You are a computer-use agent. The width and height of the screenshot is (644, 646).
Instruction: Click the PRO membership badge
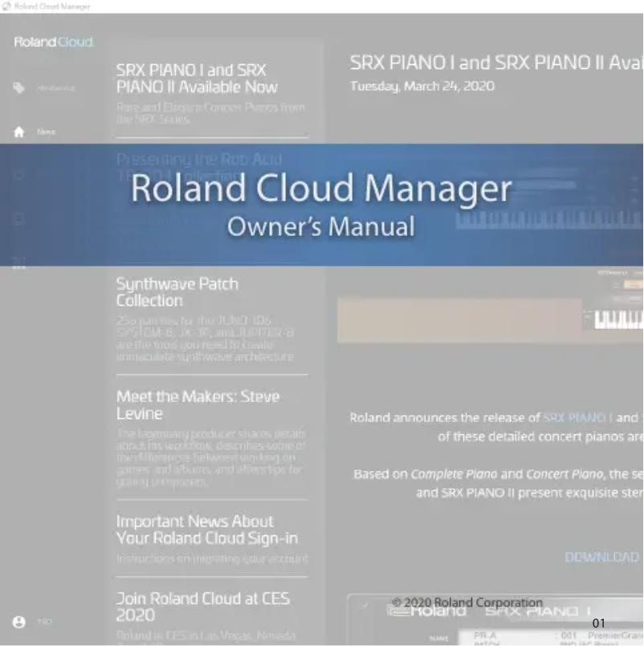(x=44, y=621)
